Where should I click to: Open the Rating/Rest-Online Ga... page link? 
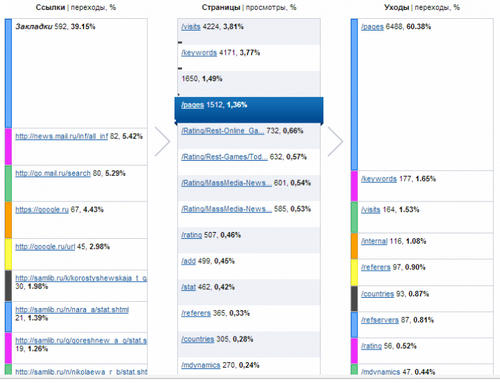223,131
